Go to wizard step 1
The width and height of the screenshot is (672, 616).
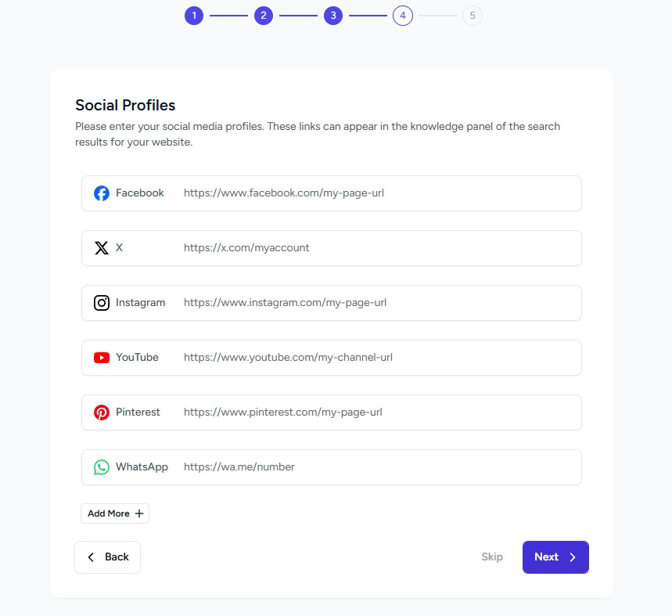(194, 16)
